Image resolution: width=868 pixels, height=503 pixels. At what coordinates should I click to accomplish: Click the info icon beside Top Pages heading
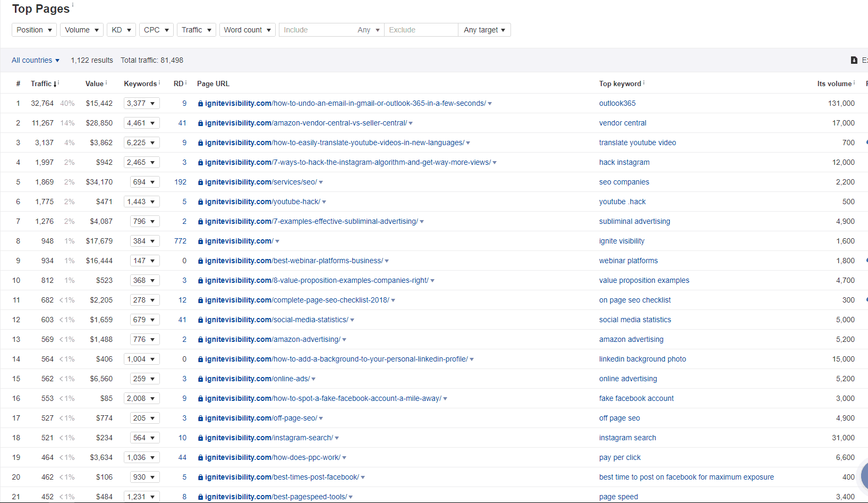73,5
